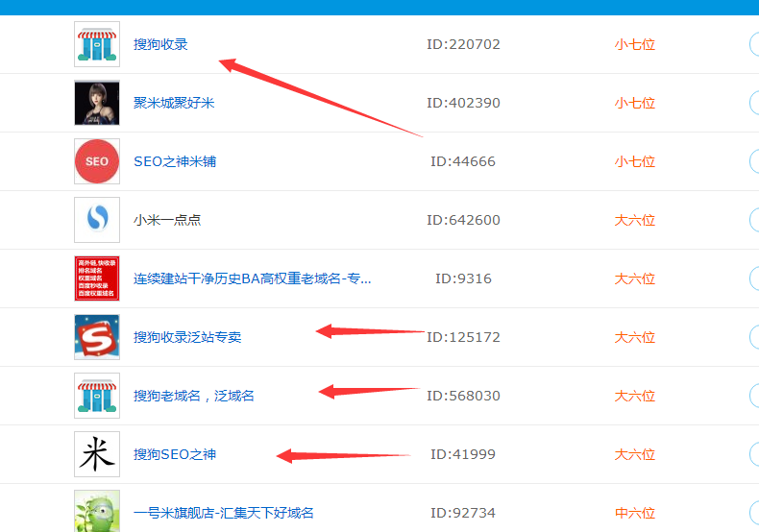
Task: Click the ID:44666 text
Action: point(463,161)
